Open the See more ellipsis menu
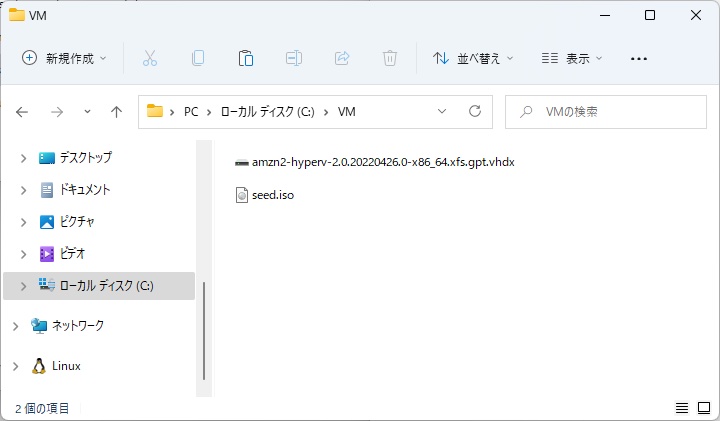The width and height of the screenshot is (720, 421). tap(639, 59)
